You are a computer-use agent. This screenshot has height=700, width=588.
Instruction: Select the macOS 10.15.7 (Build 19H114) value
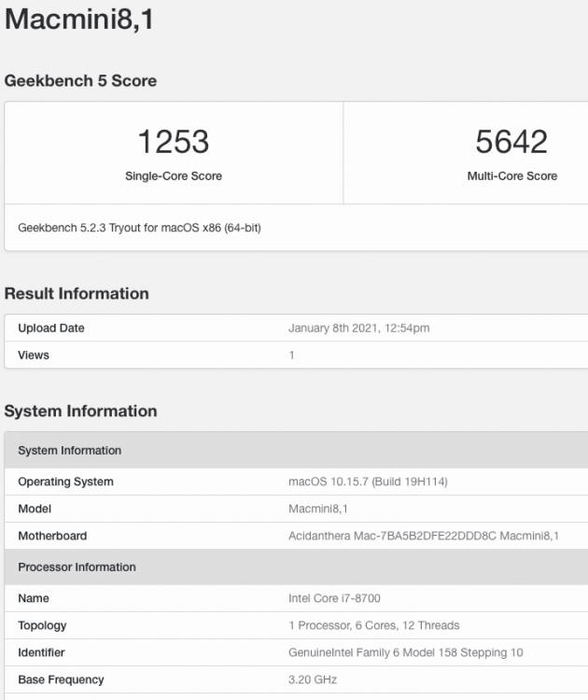coord(368,482)
